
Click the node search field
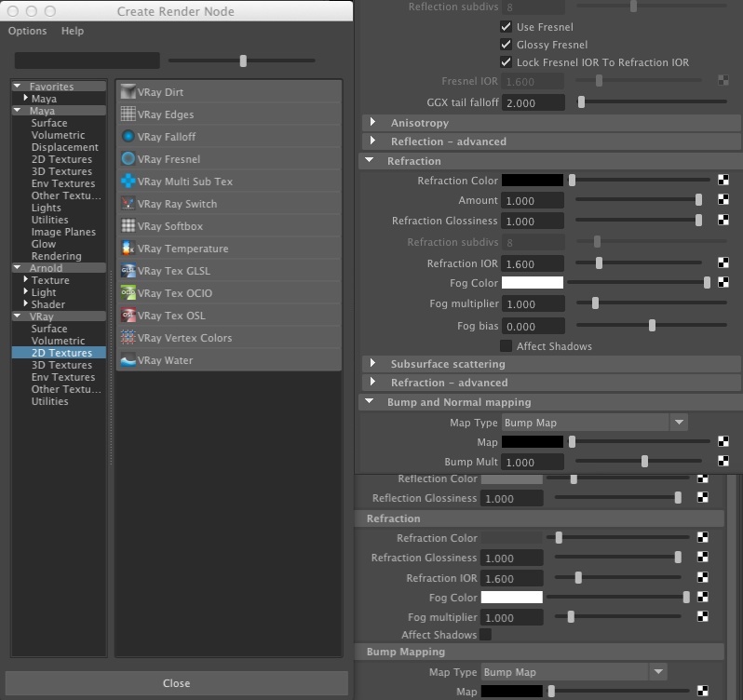coord(88,61)
